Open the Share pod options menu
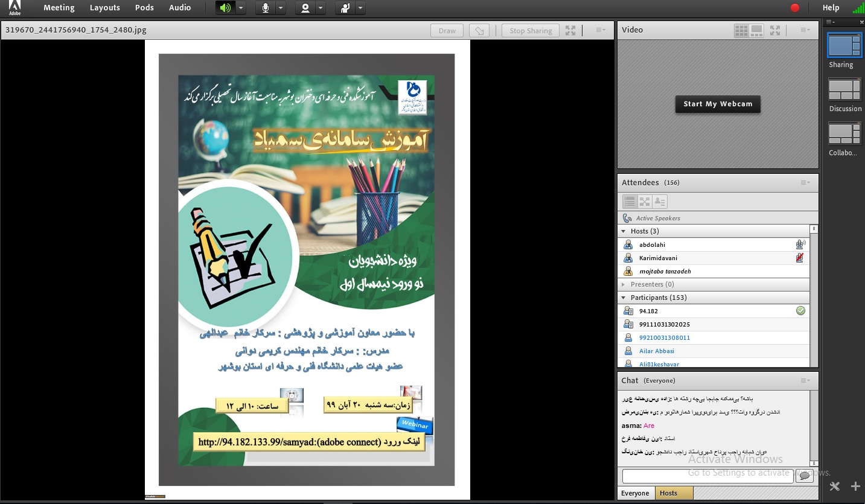The image size is (865, 504). pyautogui.click(x=601, y=30)
